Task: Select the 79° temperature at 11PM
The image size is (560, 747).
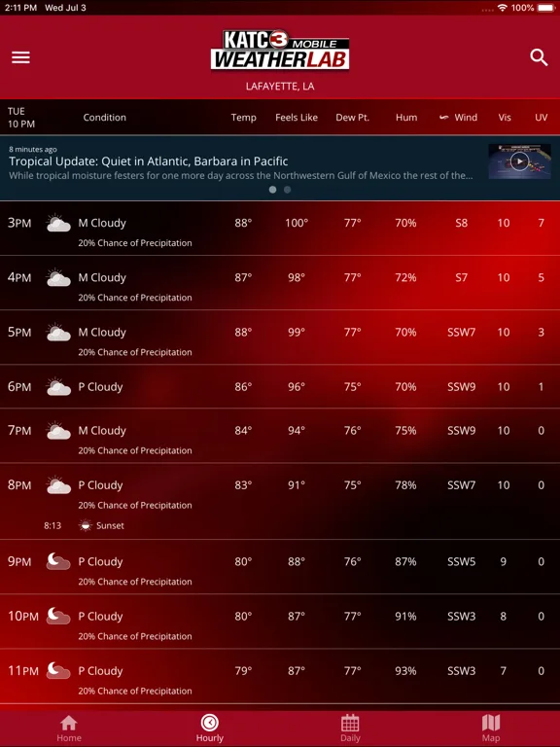Action: click(x=243, y=671)
